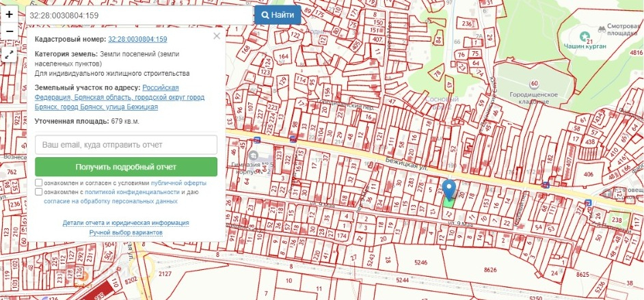Open cadastral number 32:28:0030804:159 link
This screenshot has width=644, height=300.
137,40
